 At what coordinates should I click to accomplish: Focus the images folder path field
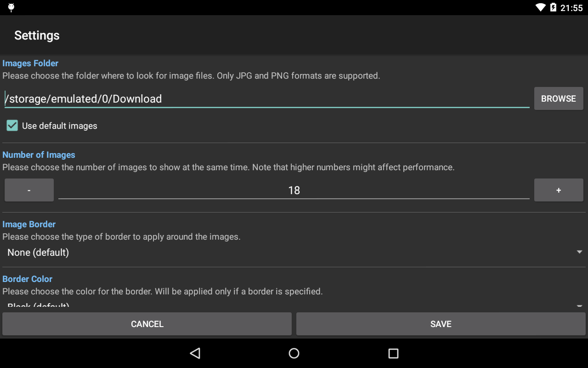click(267, 98)
